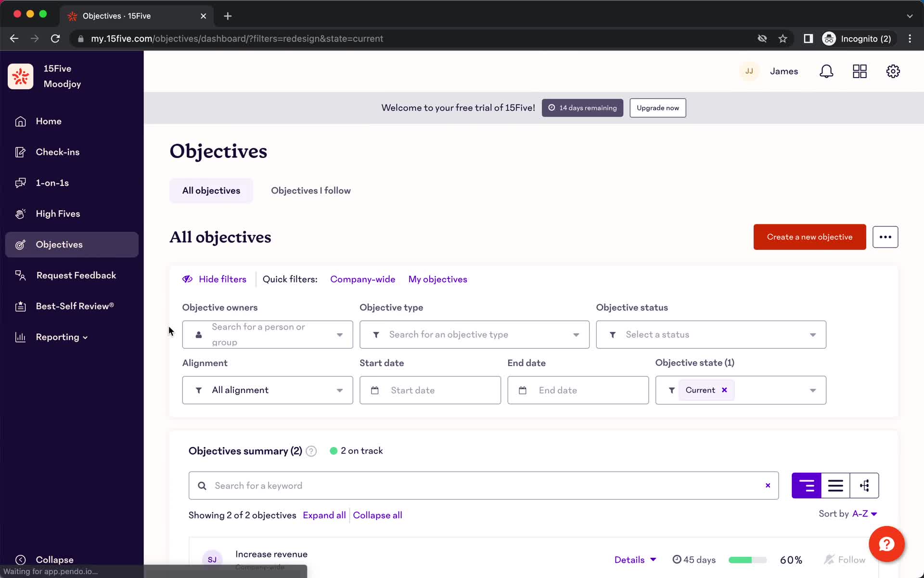Expand the Objective type dropdown
924x578 pixels.
(x=475, y=334)
